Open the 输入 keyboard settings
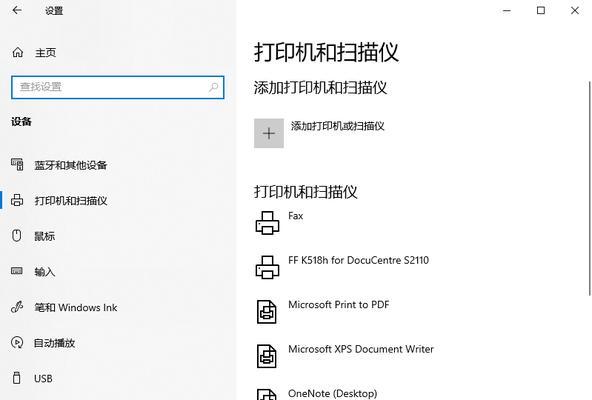Screen dimensions: 592x400 pos(45,272)
